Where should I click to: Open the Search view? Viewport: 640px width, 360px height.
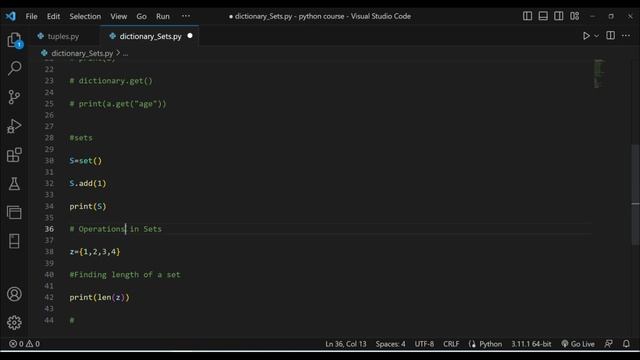[14, 68]
